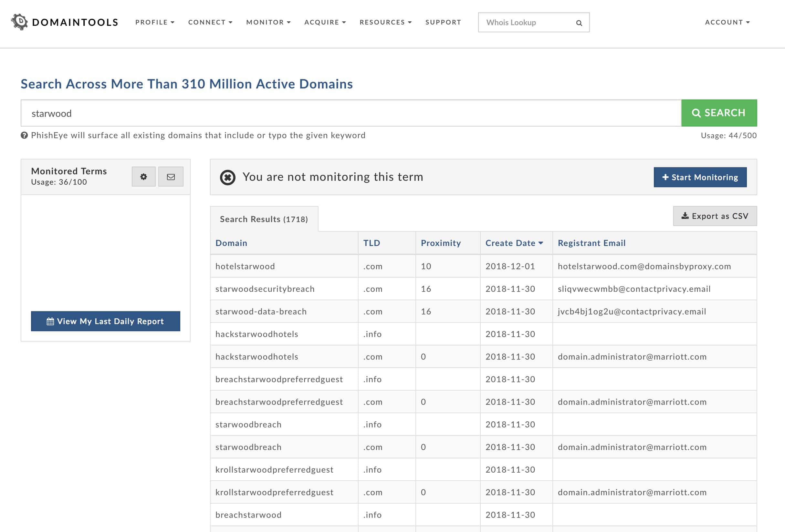
Task: Select the Search Results (1718) tab
Action: point(264,219)
